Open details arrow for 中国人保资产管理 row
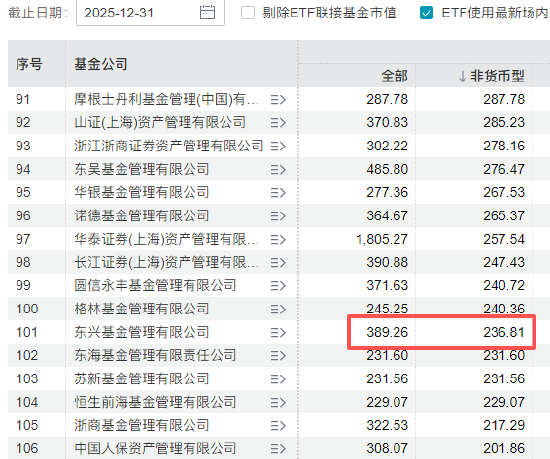This screenshot has height=459, width=550. pos(278,448)
